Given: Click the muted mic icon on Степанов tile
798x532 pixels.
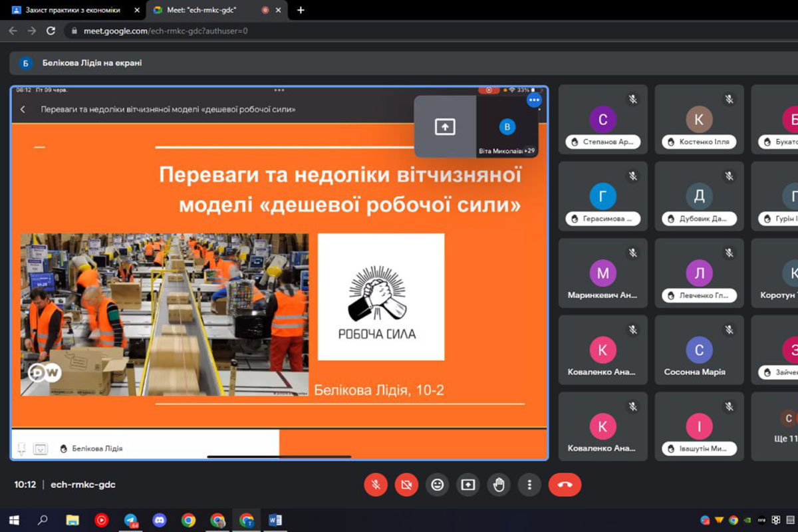Looking at the screenshot, I should tap(633, 99).
